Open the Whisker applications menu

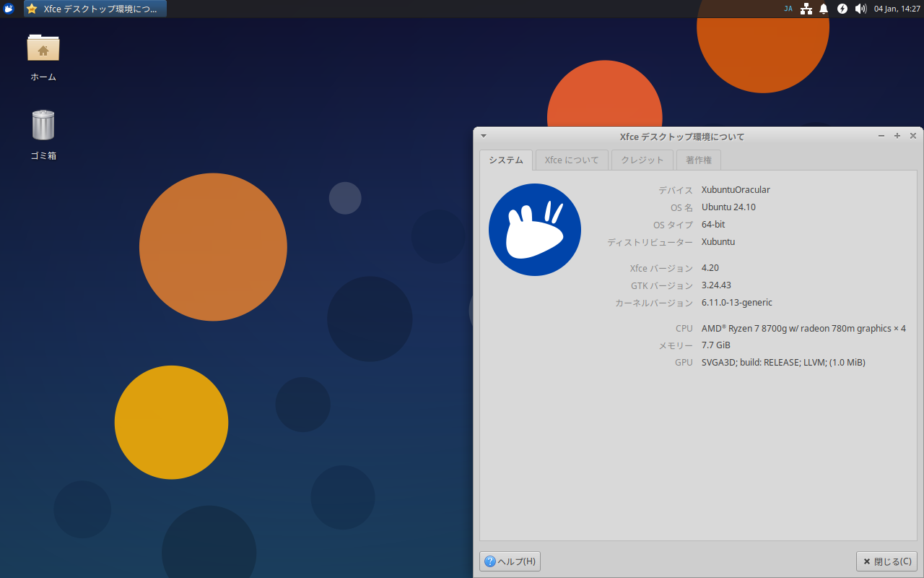pos(9,9)
